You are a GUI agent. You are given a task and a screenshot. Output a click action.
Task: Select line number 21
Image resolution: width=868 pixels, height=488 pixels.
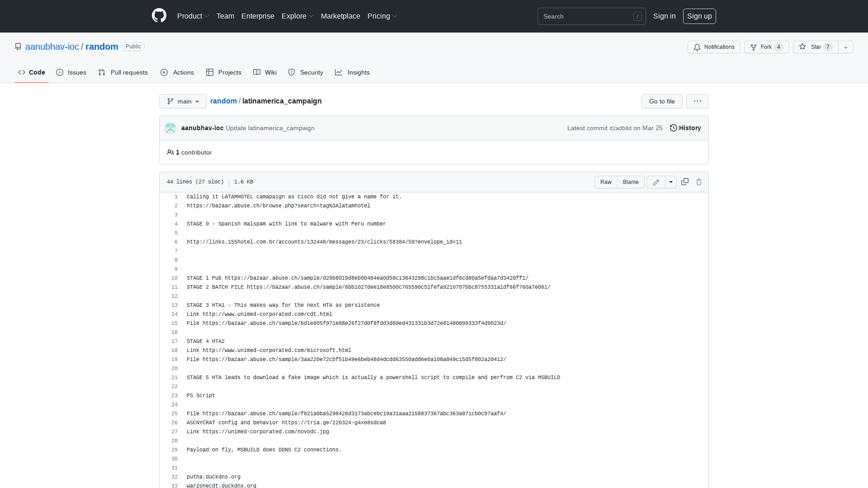pos(175,378)
